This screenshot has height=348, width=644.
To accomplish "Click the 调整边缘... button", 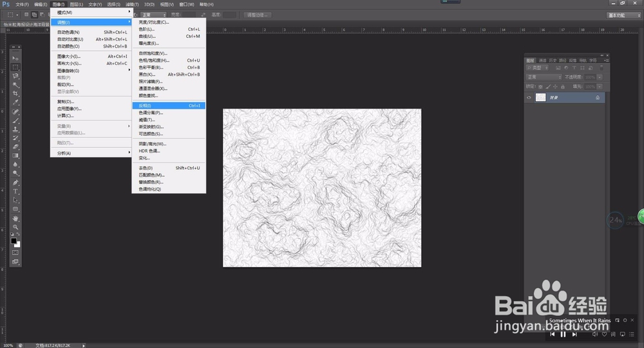I will [258, 15].
